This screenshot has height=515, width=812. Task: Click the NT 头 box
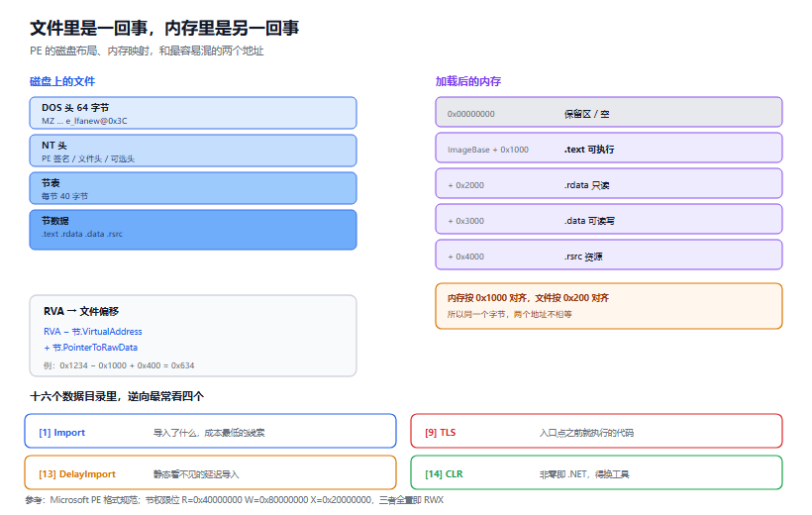pos(193,151)
